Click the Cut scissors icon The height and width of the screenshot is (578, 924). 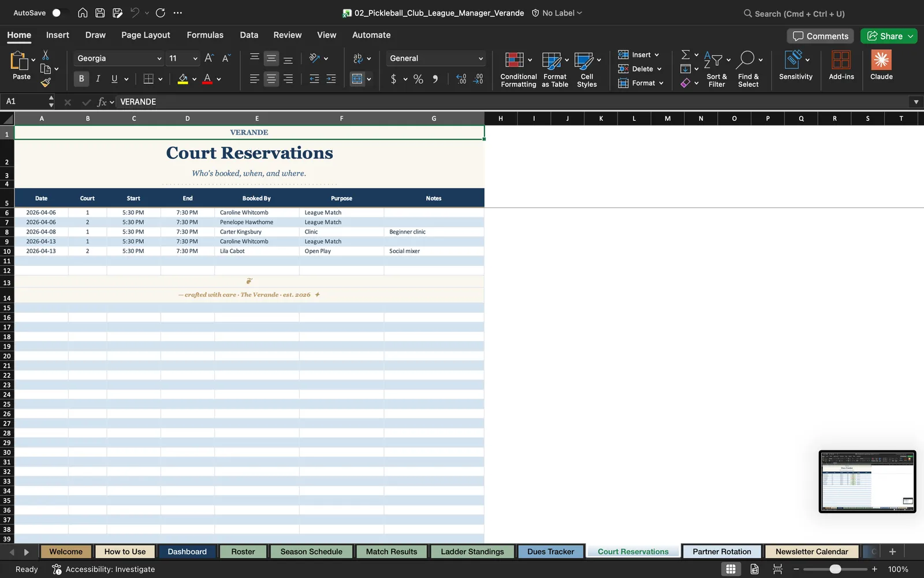coord(46,55)
